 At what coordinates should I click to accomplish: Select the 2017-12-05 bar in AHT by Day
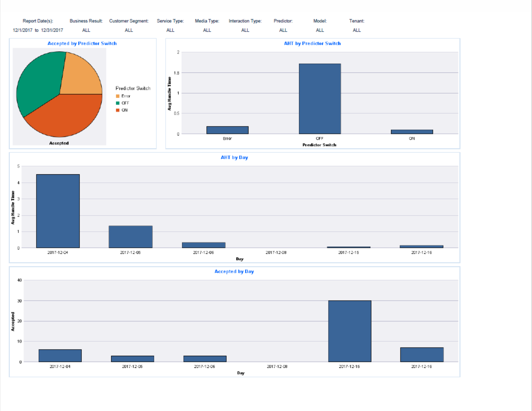point(131,237)
